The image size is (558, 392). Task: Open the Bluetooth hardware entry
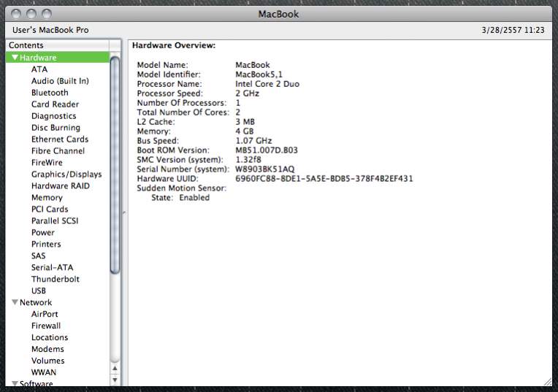(50, 93)
